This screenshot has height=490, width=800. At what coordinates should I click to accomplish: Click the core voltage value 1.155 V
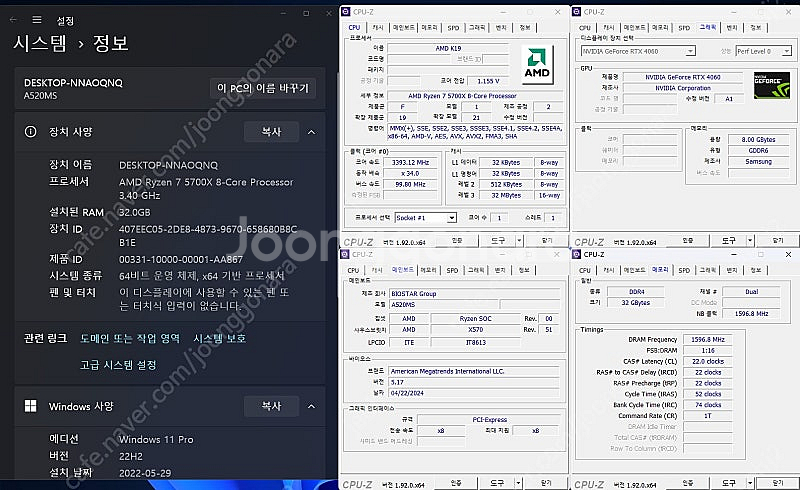tap(488, 81)
